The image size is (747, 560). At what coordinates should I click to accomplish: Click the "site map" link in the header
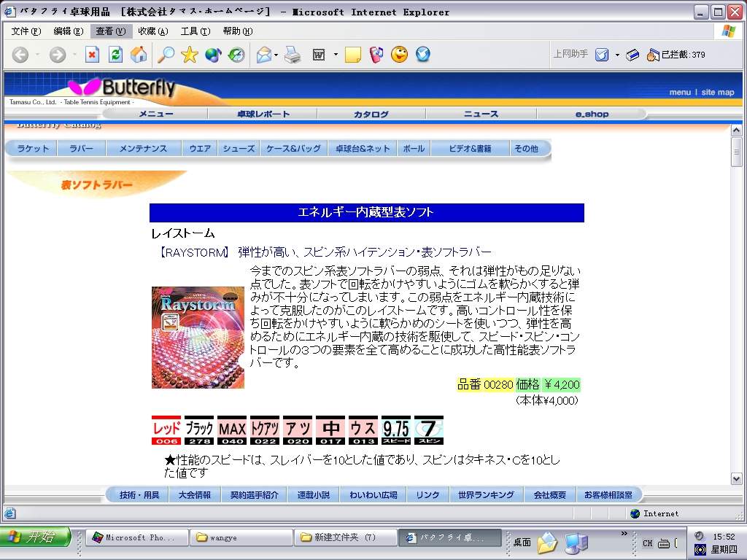coord(718,93)
